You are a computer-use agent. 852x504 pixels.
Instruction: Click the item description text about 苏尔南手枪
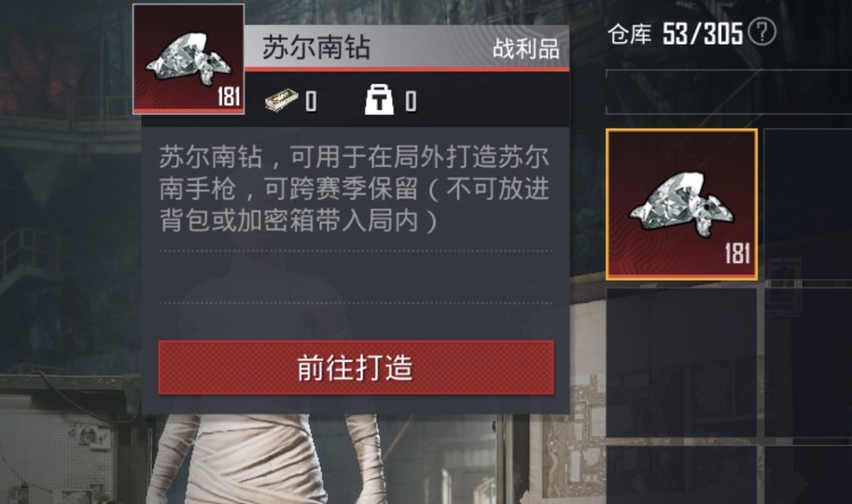[x=355, y=189]
